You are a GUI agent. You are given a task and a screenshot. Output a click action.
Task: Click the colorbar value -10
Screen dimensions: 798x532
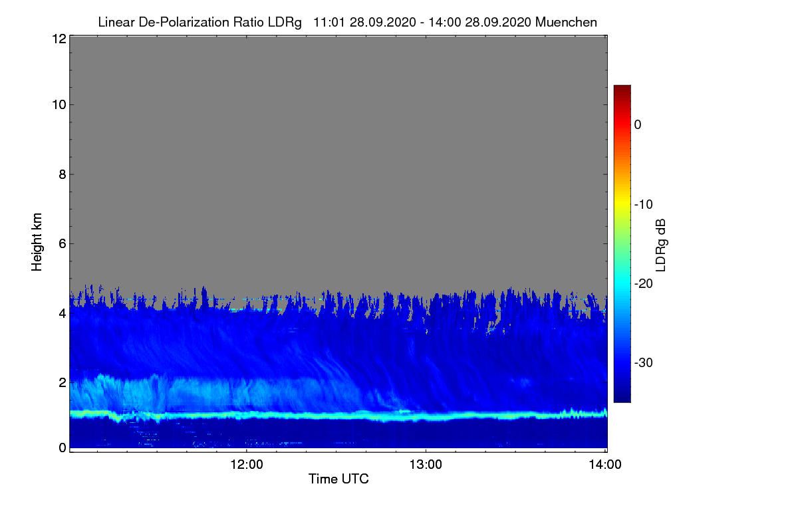click(x=644, y=204)
